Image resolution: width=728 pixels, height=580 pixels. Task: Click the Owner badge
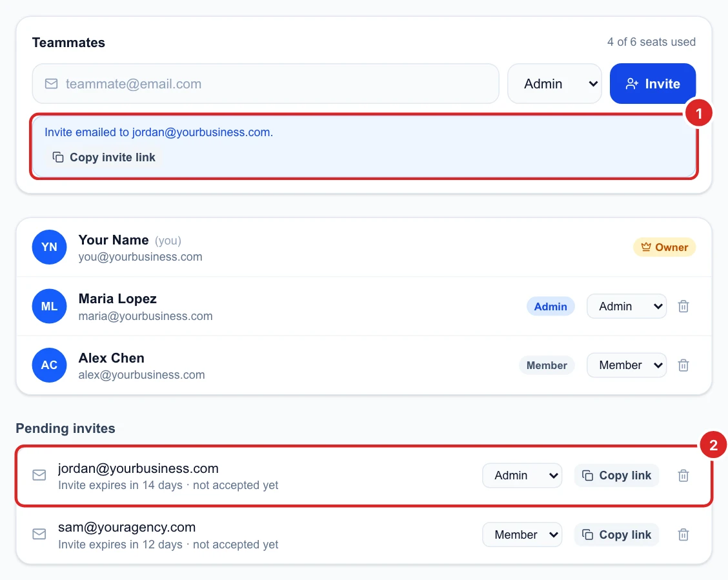[664, 247]
